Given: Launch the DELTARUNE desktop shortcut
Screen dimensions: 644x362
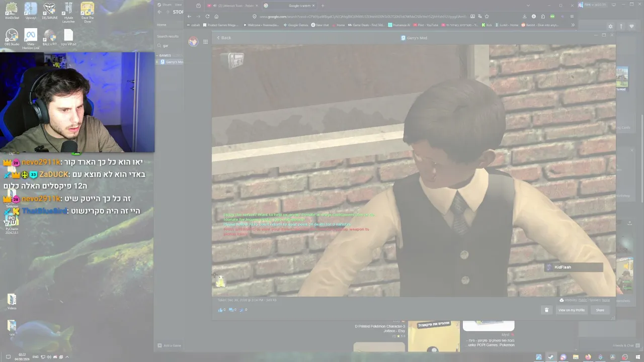Looking at the screenshot, I should 49,11.
